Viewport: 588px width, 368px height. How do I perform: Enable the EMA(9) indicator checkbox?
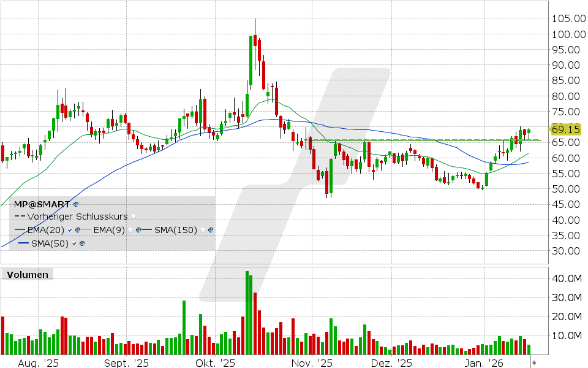pos(130,230)
